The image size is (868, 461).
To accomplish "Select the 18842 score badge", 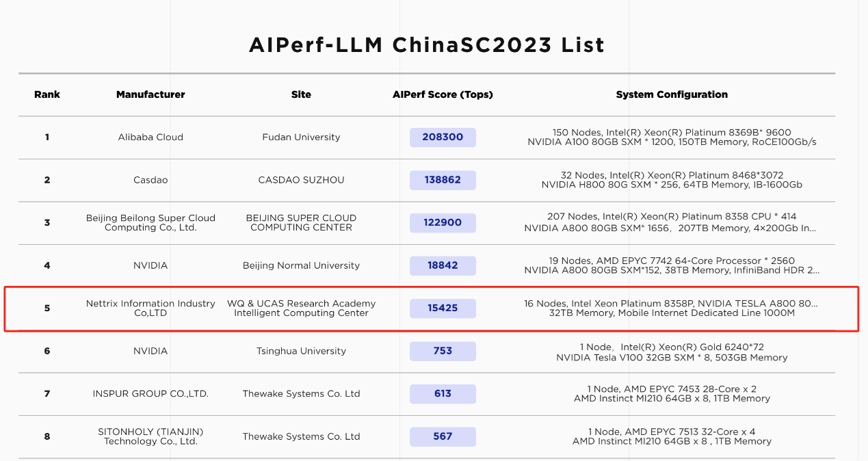I will coord(443,265).
